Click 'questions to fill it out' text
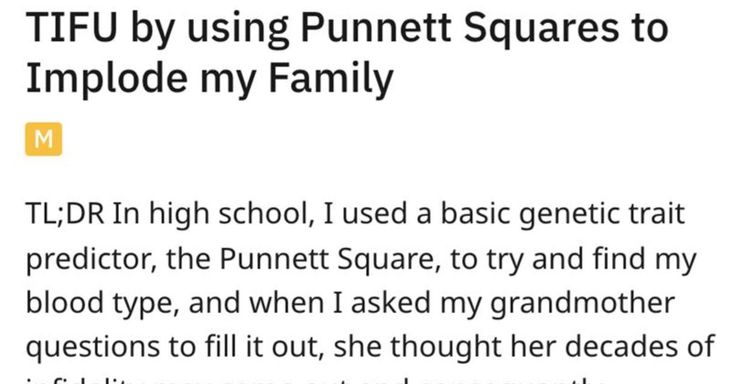This screenshot has width=731, height=384. [174, 347]
